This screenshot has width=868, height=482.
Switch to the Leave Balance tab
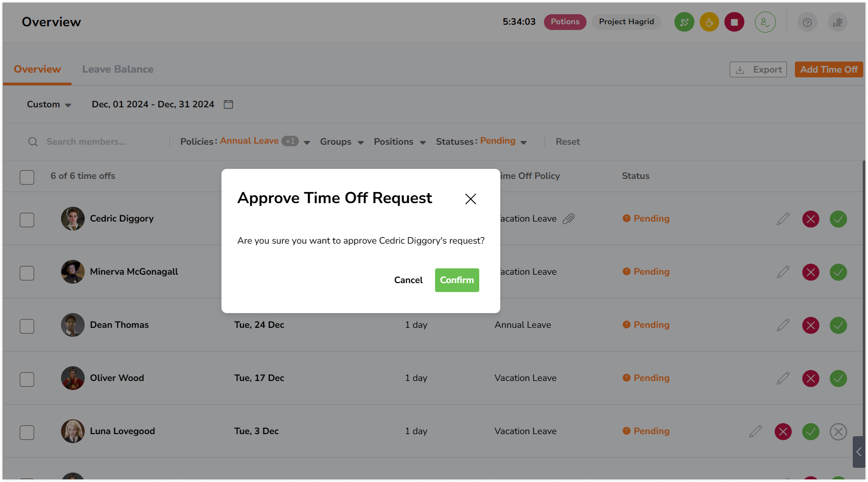(118, 69)
